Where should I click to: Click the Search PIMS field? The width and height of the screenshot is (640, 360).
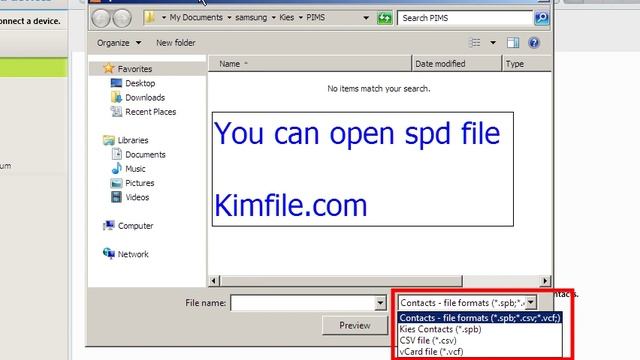click(465, 18)
